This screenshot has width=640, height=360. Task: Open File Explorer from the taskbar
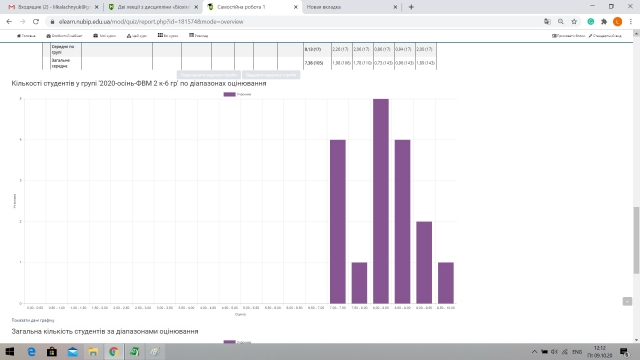93,351
